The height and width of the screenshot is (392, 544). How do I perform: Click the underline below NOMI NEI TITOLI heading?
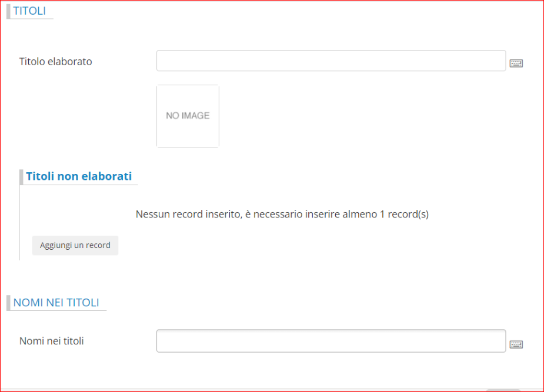(x=59, y=310)
